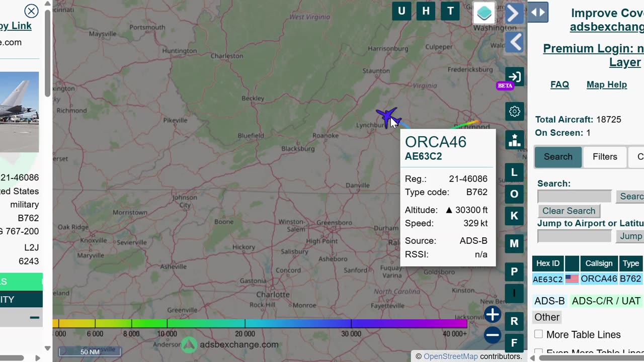Click the icon below the settings gear
Screen dimensions: 644x362
coord(514,140)
